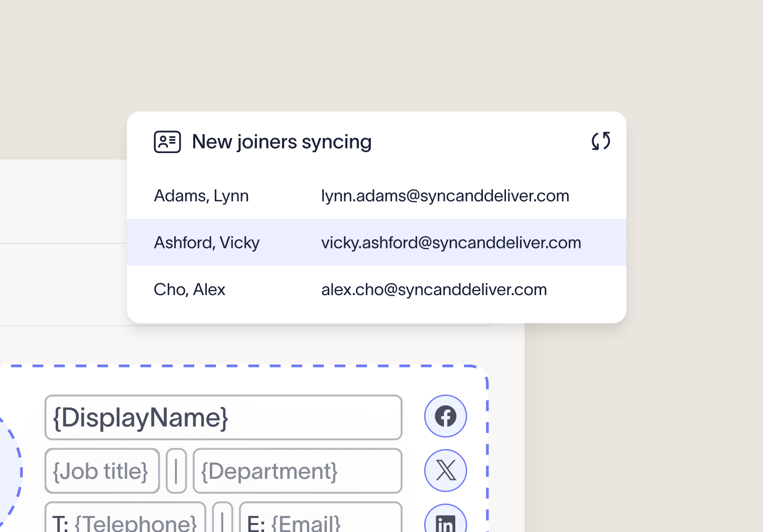763x532 pixels.
Task: Click alex.cho@syncanddeliver.com email address
Action: [x=434, y=290]
